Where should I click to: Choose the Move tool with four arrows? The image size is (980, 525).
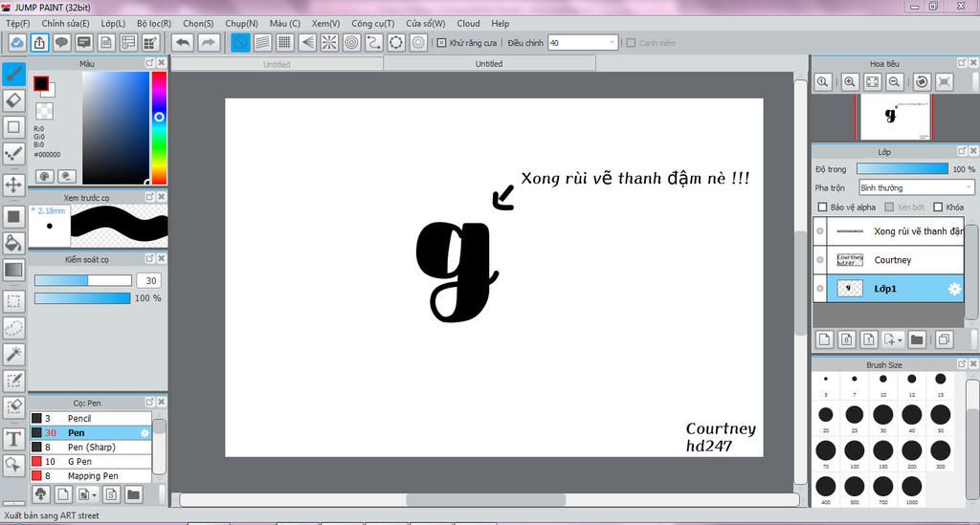coord(13,185)
